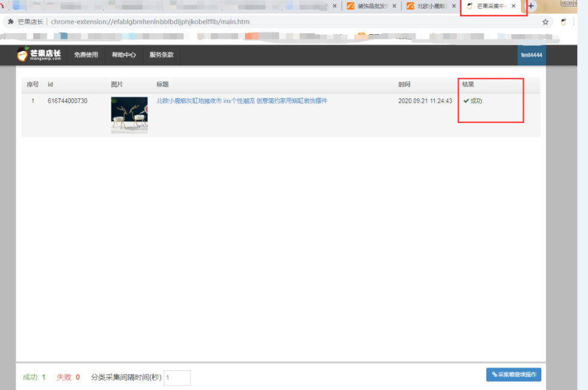Screen dimensions: 588x390
Task: Click the green 成功 result checkmark
Action: [466, 101]
